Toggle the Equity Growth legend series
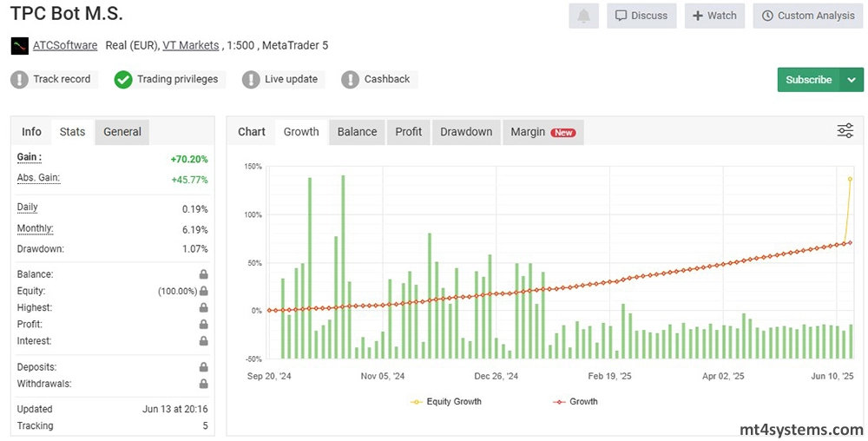The height and width of the screenshot is (441, 868). tap(446, 402)
